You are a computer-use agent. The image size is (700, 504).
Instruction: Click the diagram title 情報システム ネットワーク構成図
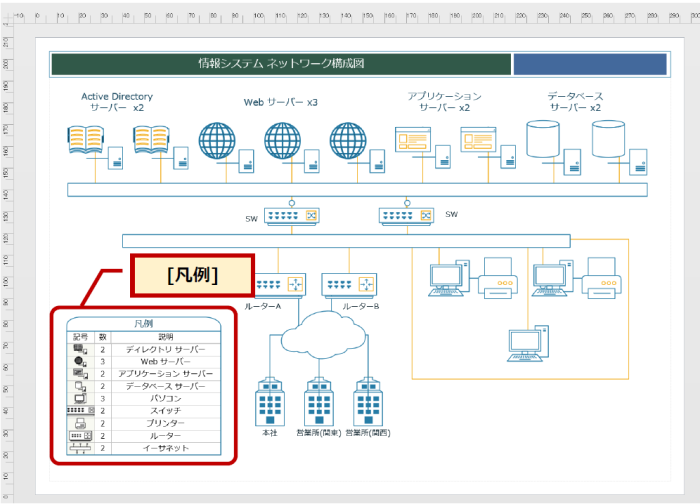click(x=281, y=64)
